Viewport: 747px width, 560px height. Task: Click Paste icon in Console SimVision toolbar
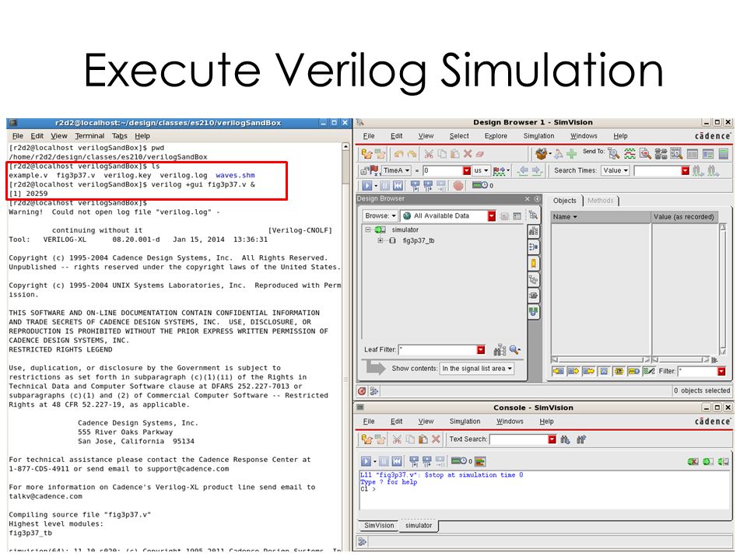pos(423,439)
